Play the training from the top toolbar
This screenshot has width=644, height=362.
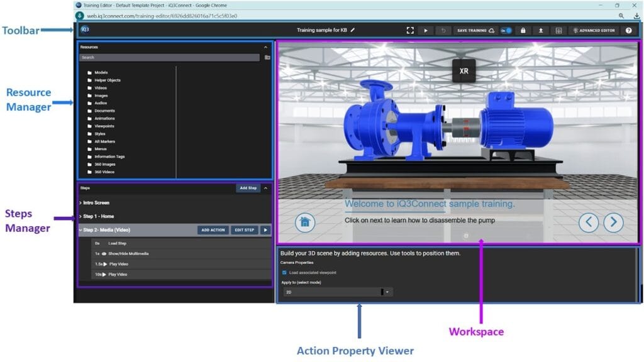[426, 30]
